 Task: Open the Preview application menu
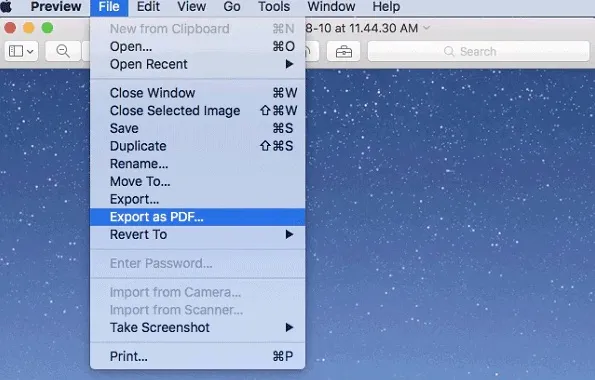pyautogui.click(x=56, y=6)
